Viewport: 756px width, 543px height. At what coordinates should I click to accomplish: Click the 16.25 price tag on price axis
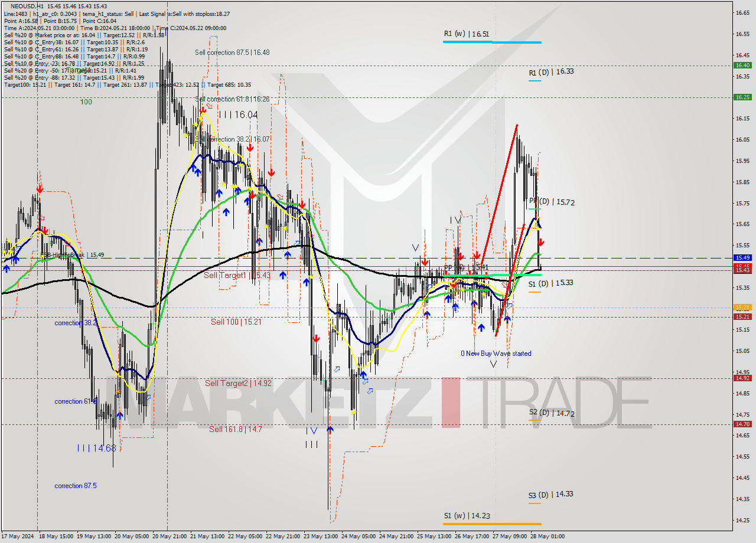(742, 97)
